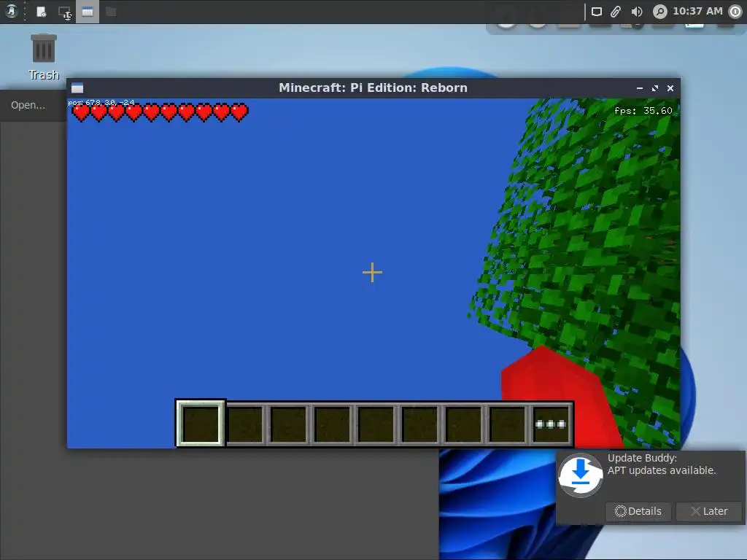Select the eighth hotbar slot
This screenshot has width=747, height=560.
[x=508, y=424]
